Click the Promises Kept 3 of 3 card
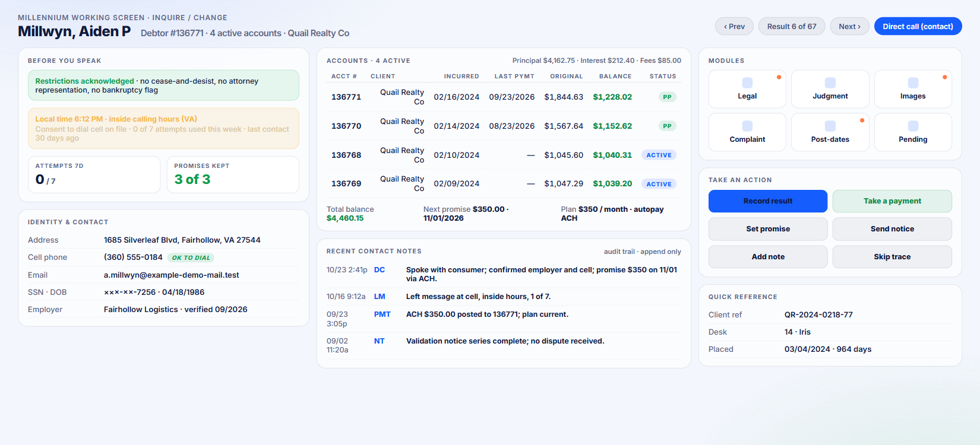 233,174
